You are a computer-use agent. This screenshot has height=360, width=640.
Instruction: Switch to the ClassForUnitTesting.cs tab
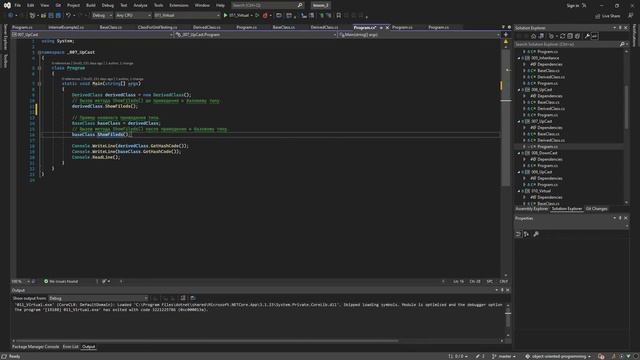pyautogui.click(x=157, y=27)
